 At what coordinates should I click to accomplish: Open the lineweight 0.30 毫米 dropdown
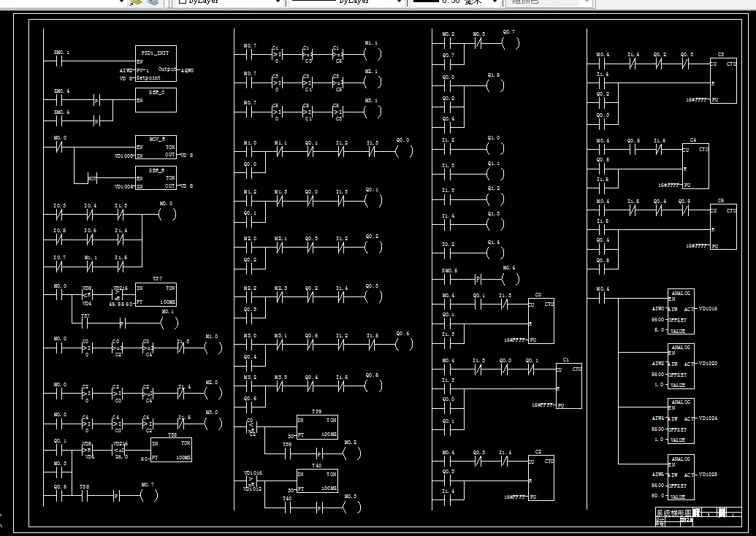pyautogui.click(x=454, y=2)
